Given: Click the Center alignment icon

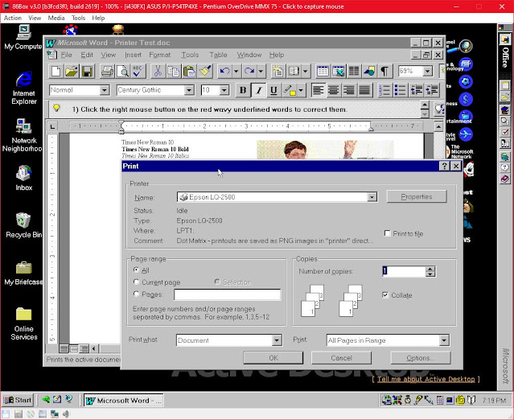Looking at the screenshot, I should coord(333,90).
